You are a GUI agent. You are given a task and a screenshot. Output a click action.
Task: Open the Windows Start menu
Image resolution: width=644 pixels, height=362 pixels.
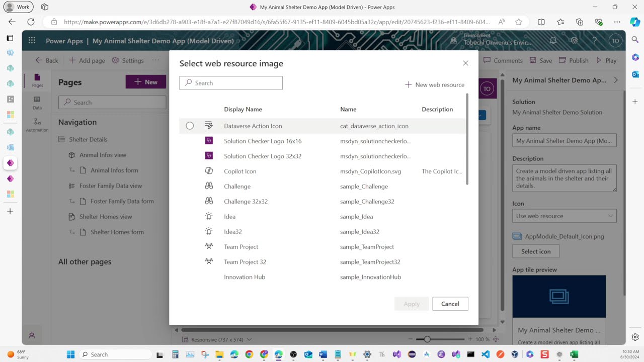click(70, 354)
